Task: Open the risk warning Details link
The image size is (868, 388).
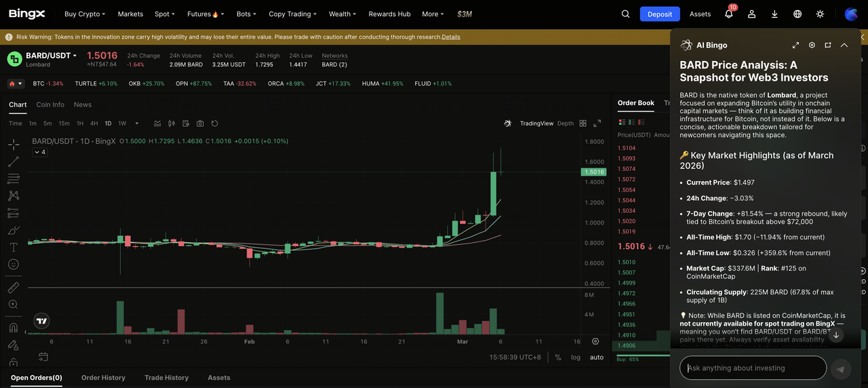Action: pos(451,37)
